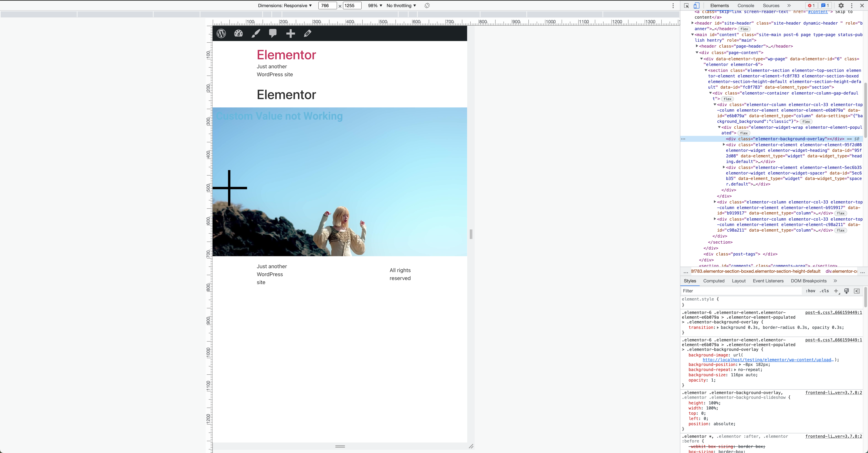This screenshot has height=453, width=868.
Task: Click the Customize paintbrush icon
Action: coord(256,33)
